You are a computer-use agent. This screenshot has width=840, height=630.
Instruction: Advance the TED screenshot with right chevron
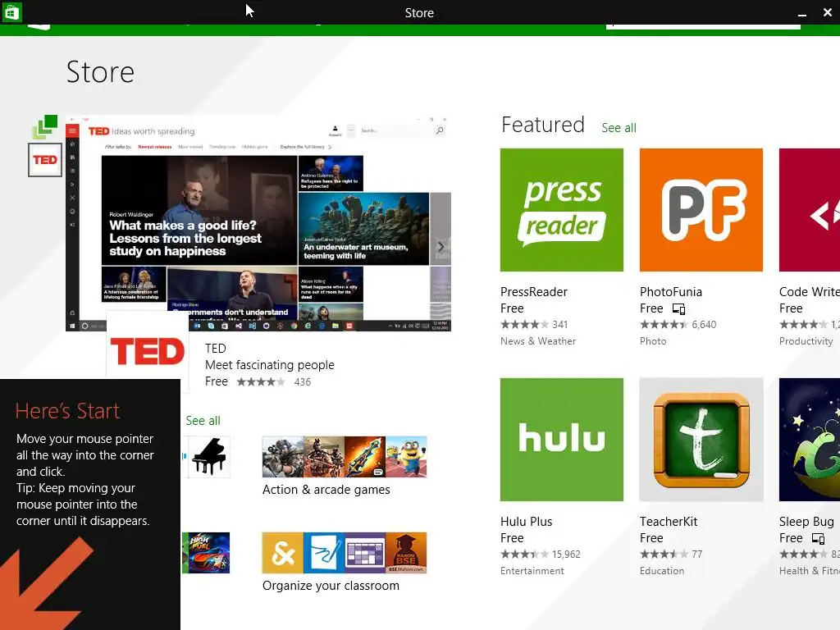point(441,246)
